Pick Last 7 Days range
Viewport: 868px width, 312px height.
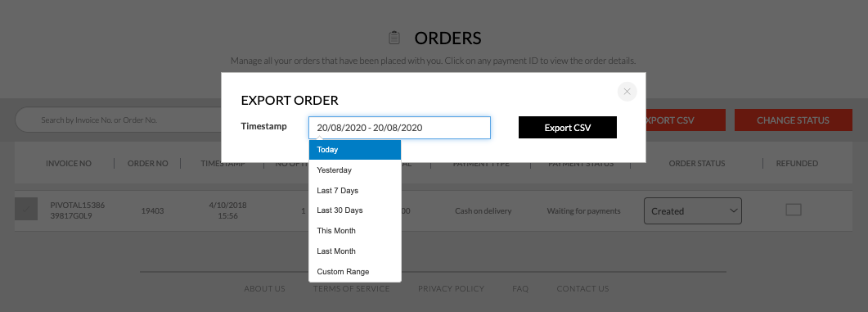355,191
